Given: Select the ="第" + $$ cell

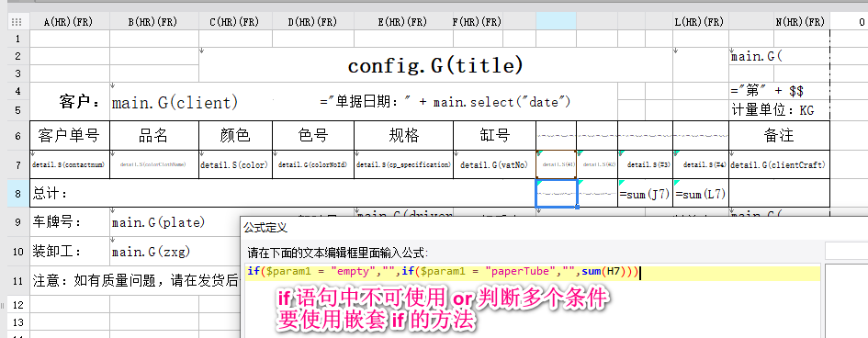Looking at the screenshot, I should pos(780,91).
